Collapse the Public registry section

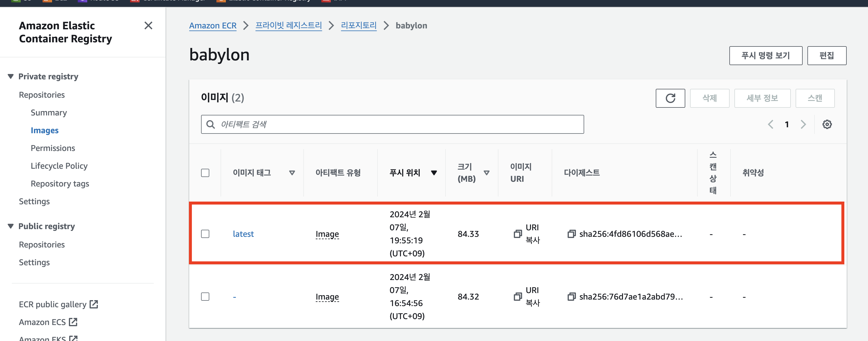(x=11, y=226)
